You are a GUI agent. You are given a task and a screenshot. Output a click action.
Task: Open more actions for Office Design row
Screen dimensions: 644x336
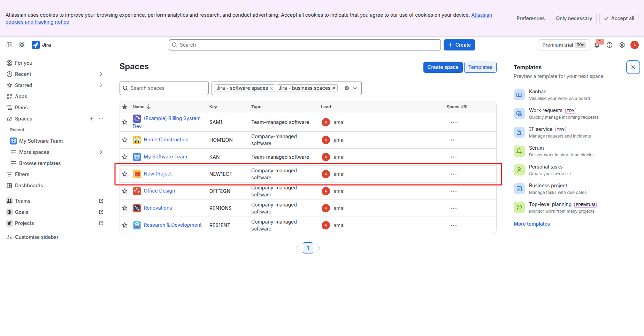(454, 191)
